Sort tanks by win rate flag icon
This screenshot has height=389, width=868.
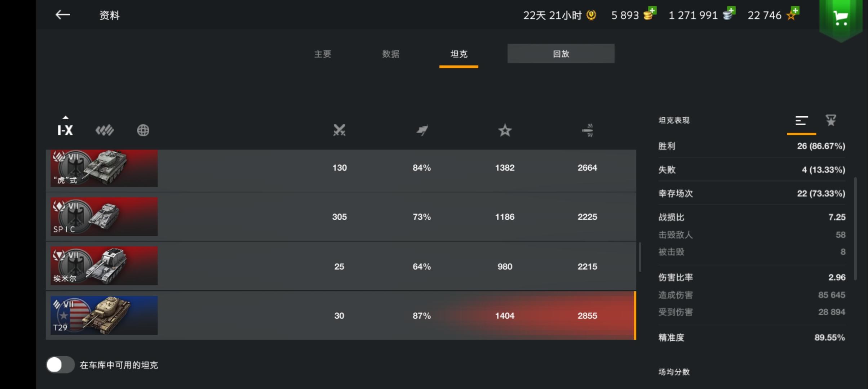422,130
